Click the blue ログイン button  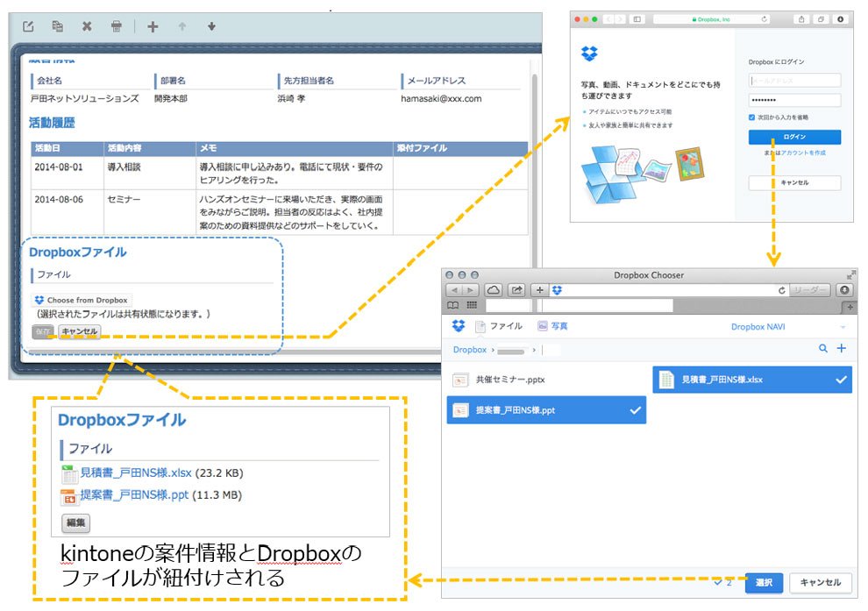click(x=794, y=137)
